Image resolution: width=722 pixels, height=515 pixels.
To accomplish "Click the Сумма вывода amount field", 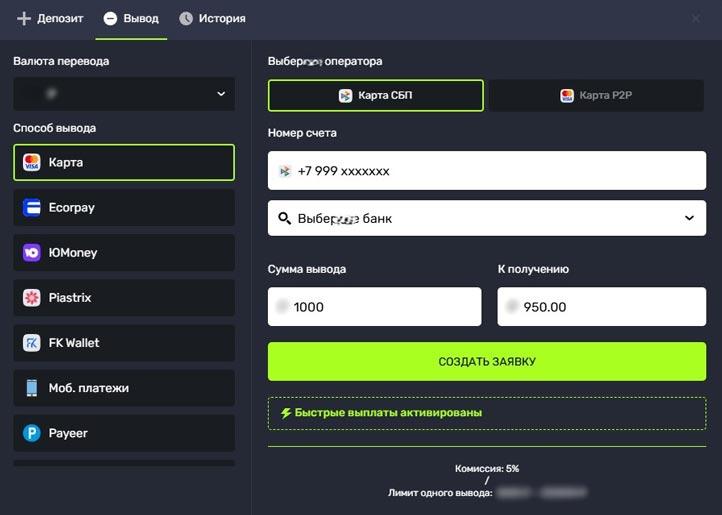I will (x=374, y=307).
